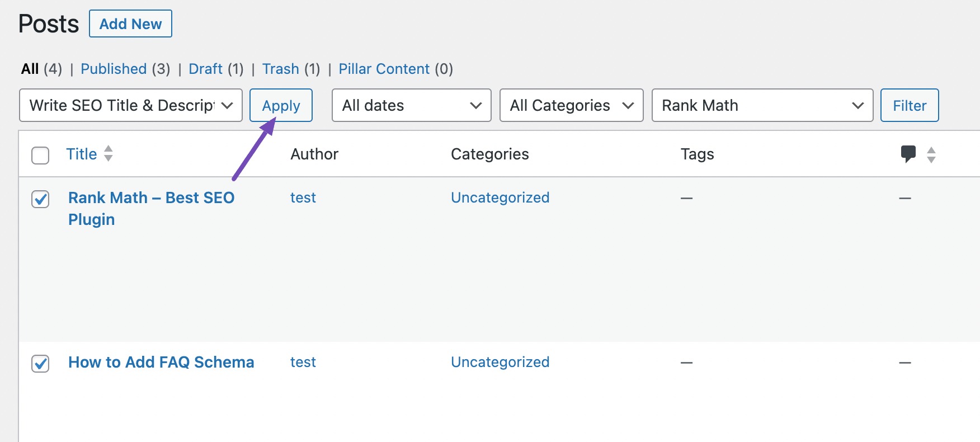The height and width of the screenshot is (442, 980).
Task: Expand the All Categories dropdown
Action: point(571,105)
